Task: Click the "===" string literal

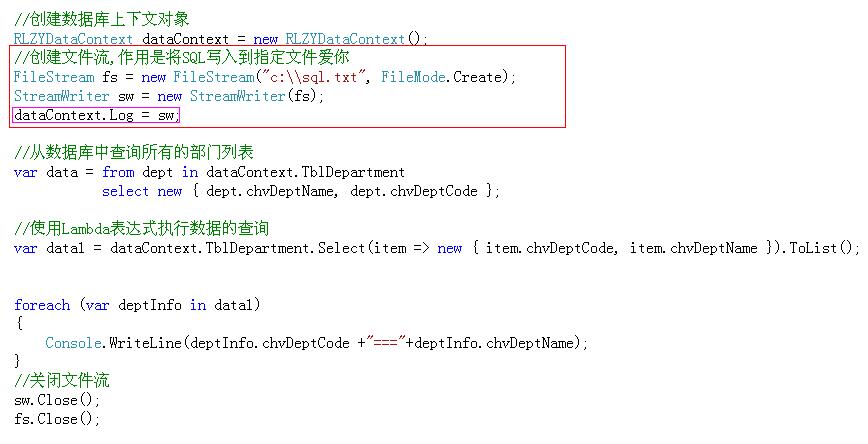Action: click(x=386, y=343)
